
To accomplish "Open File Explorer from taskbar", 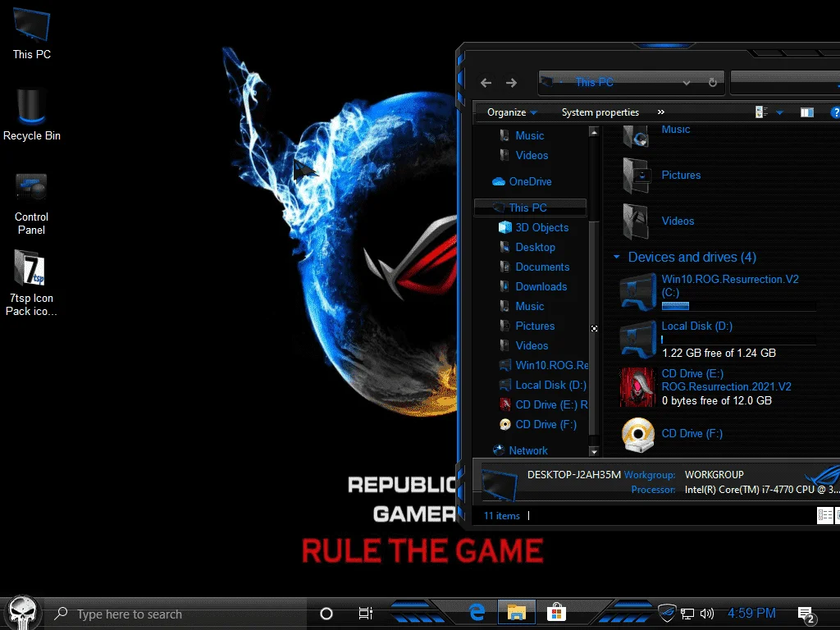I will coord(517,612).
